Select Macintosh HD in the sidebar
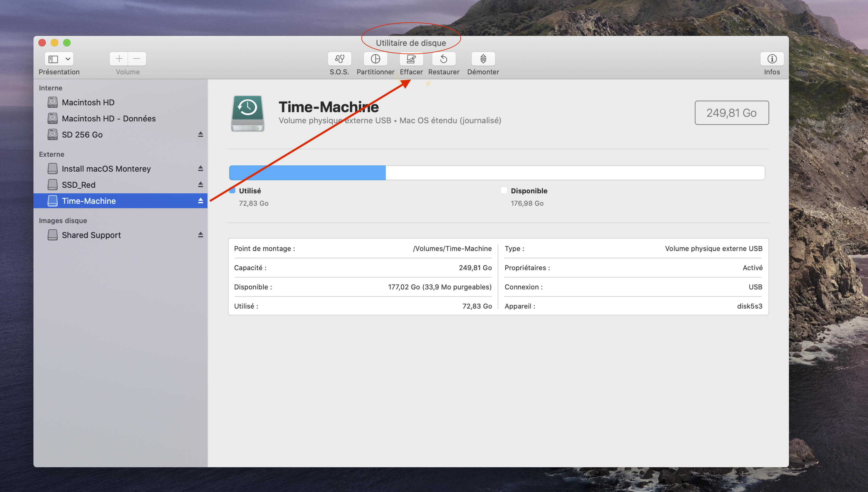The image size is (868, 492). click(88, 102)
